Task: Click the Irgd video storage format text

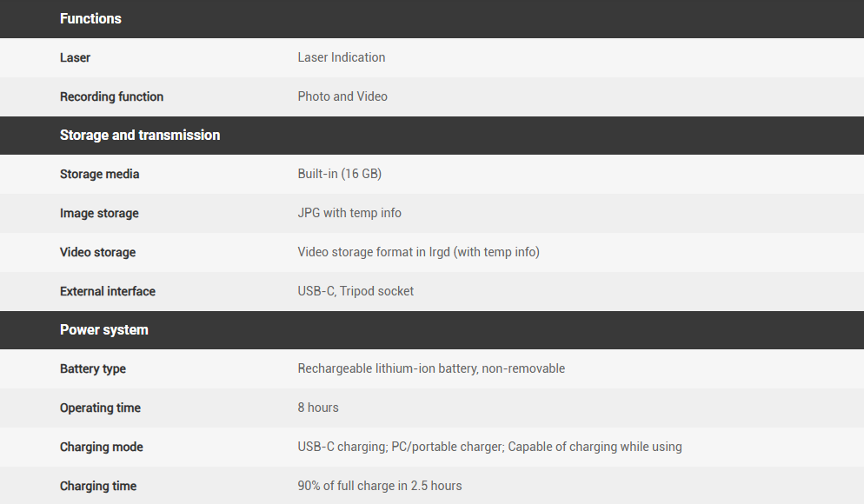Action: (418, 252)
